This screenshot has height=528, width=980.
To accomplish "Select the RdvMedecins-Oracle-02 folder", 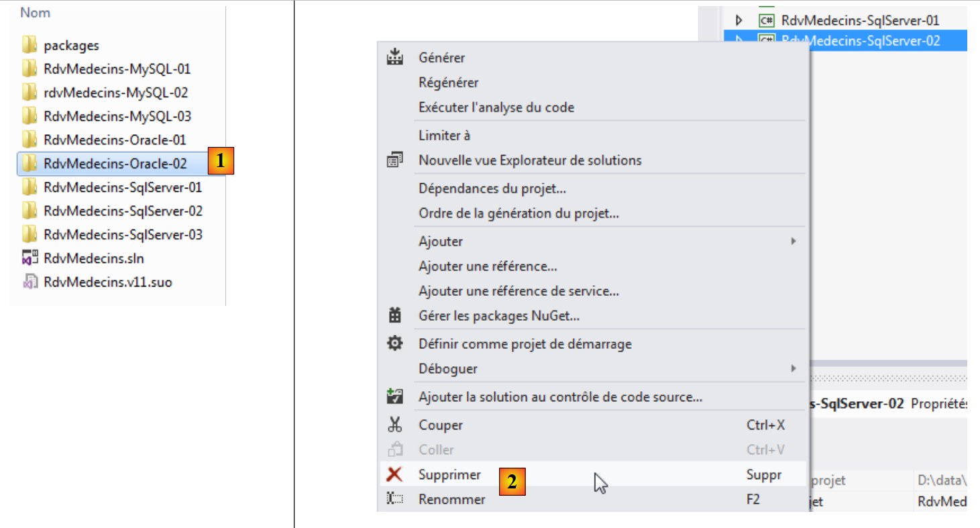I will (x=115, y=163).
